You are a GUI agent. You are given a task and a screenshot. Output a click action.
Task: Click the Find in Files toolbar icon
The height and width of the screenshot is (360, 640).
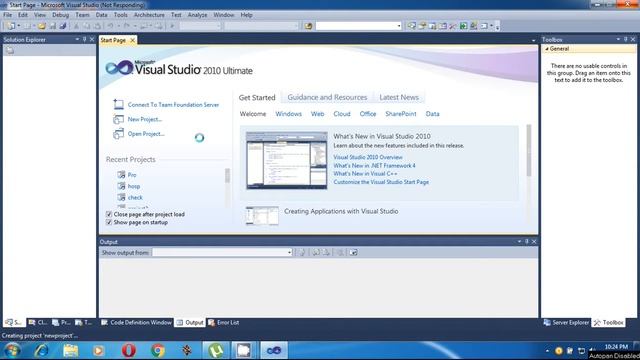coord(308,26)
